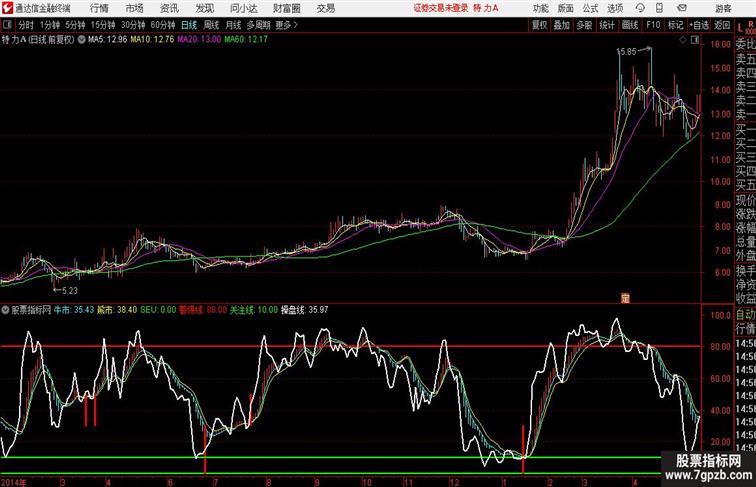Click the 标记 mark button
The image size is (756, 487).
675,25
